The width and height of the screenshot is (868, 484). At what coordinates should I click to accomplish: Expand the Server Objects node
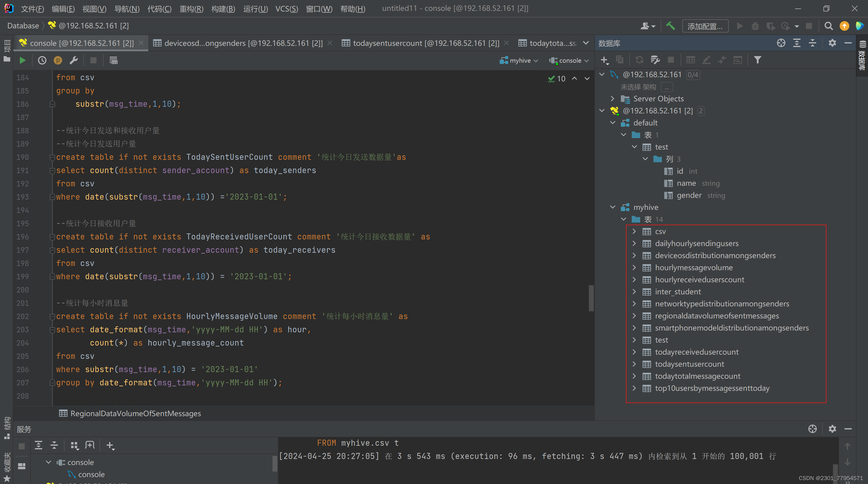(613, 98)
